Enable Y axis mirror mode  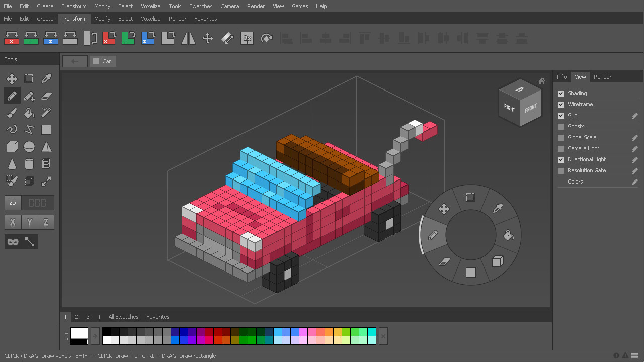[x=30, y=222]
